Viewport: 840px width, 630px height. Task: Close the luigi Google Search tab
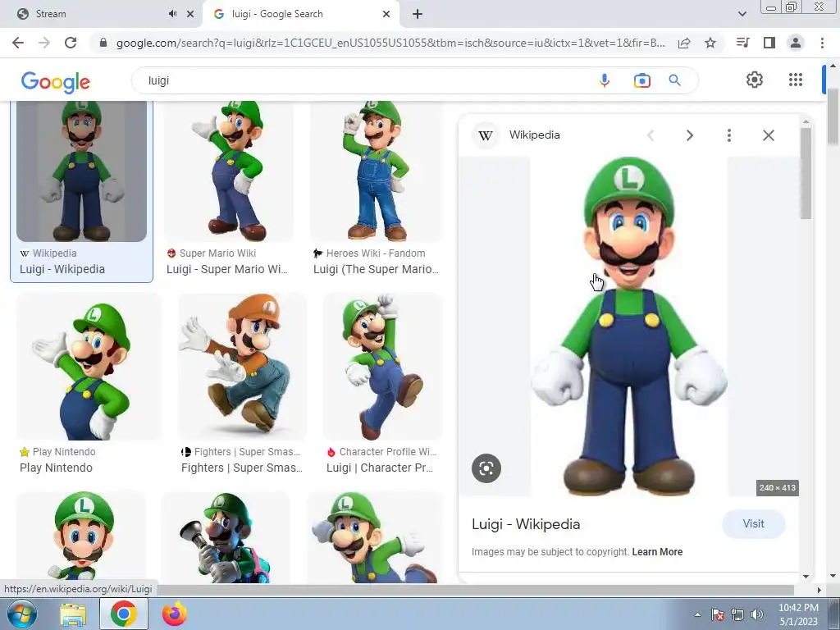pos(386,14)
